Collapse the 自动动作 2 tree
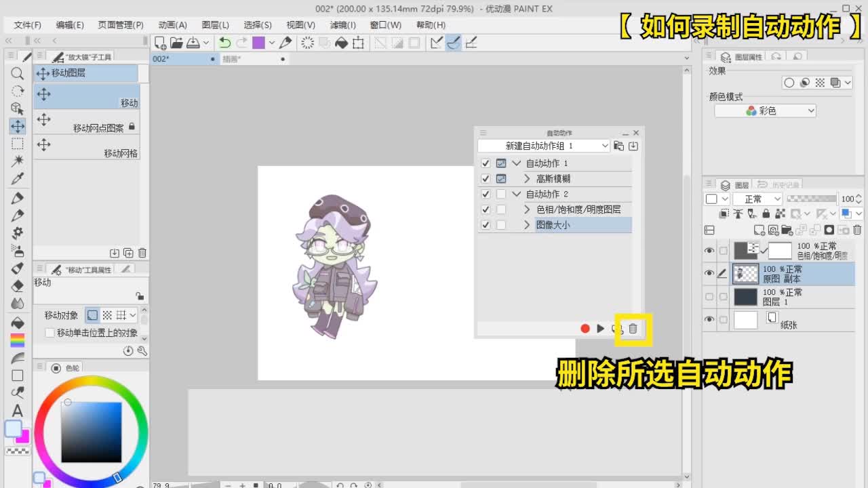Screen dimensions: 868x488 point(517,195)
